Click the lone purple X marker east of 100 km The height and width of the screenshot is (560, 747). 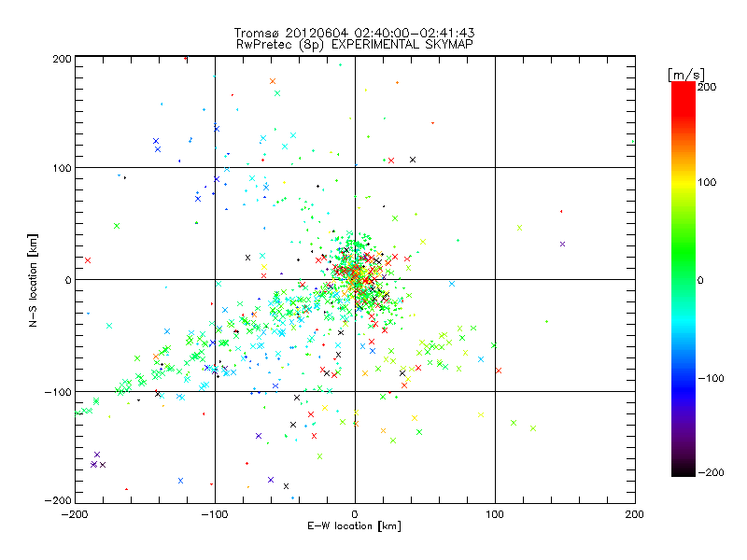[x=563, y=244]
